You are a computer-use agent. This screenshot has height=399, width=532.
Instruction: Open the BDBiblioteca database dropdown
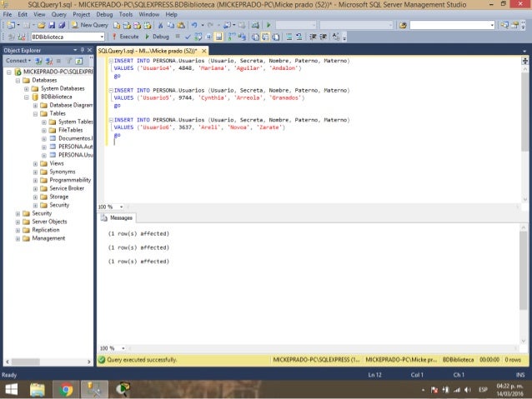[x=102, y=37]
